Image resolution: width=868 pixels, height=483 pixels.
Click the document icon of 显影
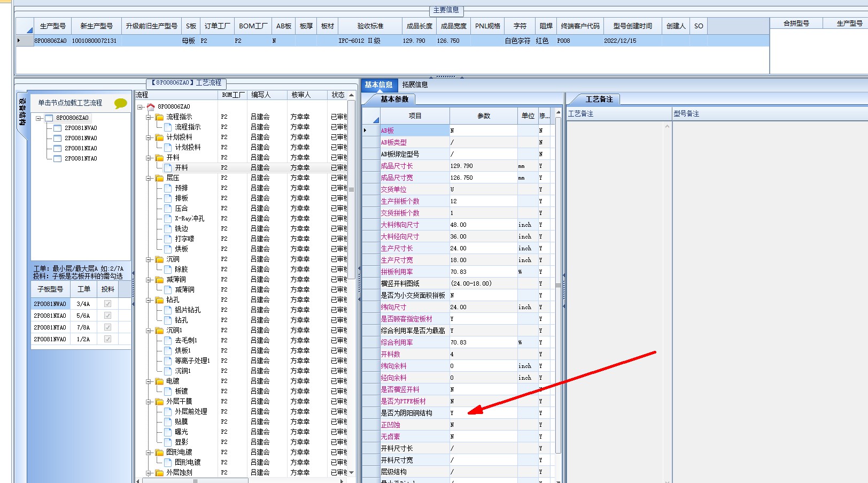168,442
